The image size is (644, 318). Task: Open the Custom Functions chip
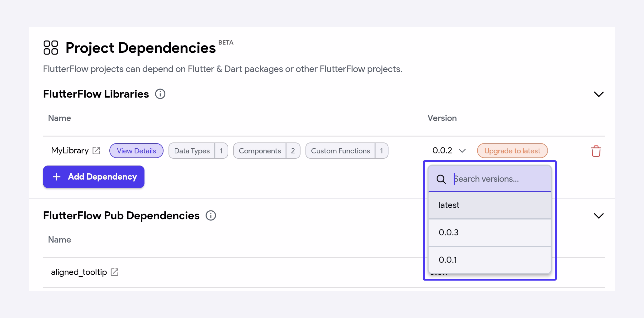[347, 151]
